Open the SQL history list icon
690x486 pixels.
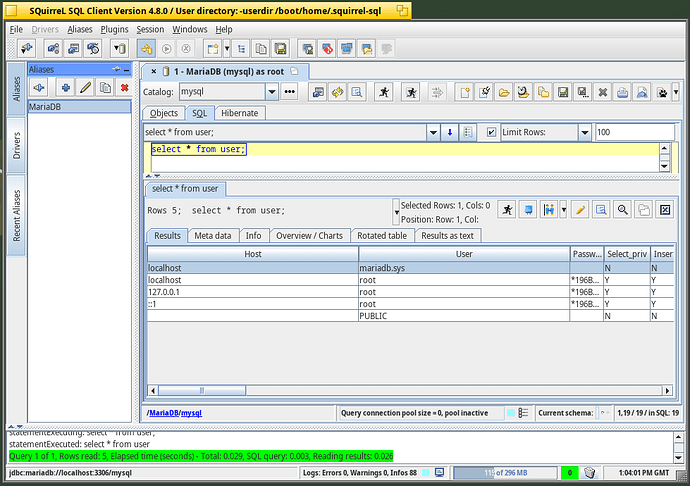468,132
